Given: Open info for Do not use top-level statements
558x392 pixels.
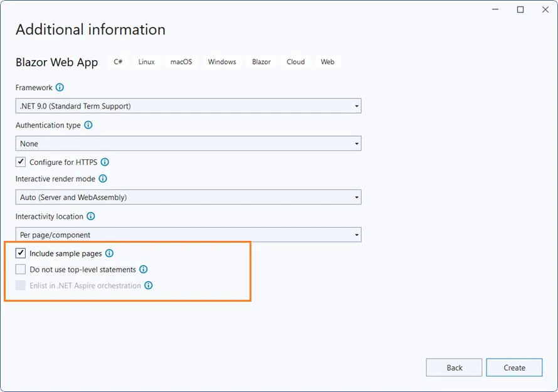Looking at the screenshot, I should (x=144, y=269).
